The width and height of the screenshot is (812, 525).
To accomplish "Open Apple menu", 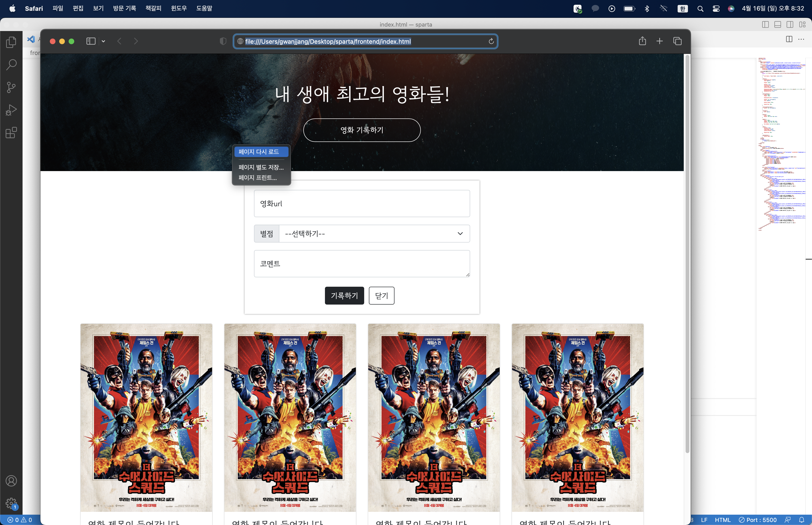I will pos(12,8).
